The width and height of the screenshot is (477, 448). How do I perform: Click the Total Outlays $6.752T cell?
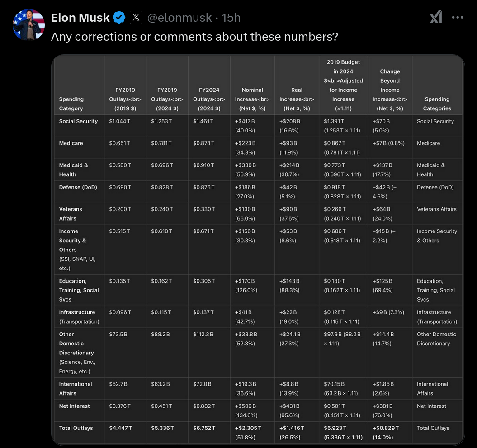click(x=204, y=428)
